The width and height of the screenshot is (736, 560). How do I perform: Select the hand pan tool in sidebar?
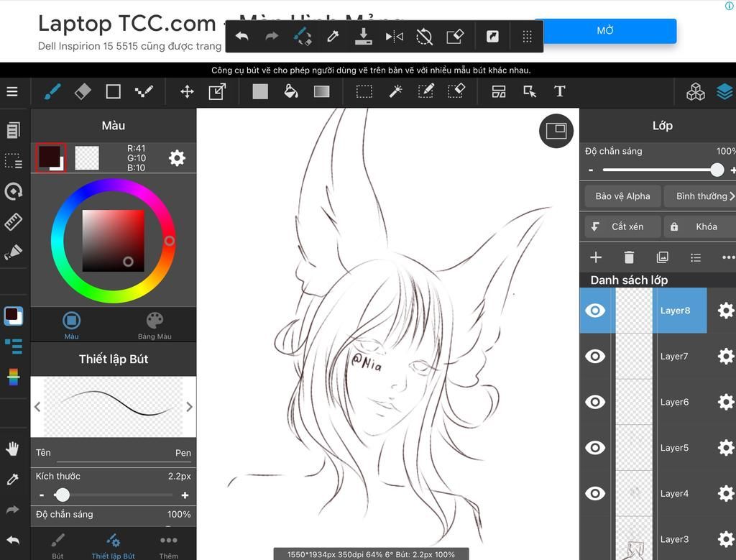tap(13, 449)
